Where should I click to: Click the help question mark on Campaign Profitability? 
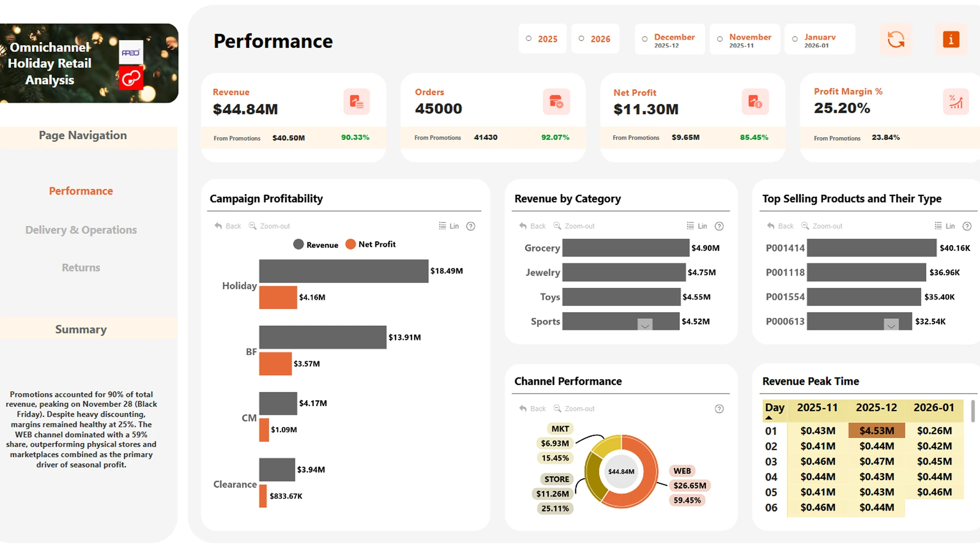pos(470,226)
